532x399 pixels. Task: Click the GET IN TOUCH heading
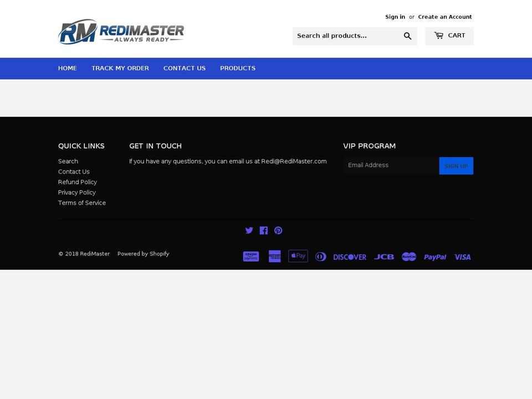pos(155,146)
